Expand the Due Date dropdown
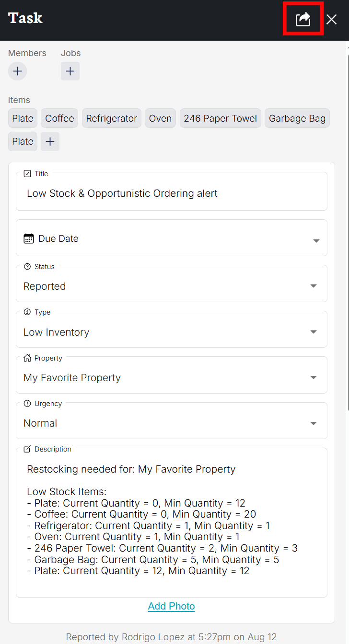This screenshot has width=349, height=644. (316, 241)
